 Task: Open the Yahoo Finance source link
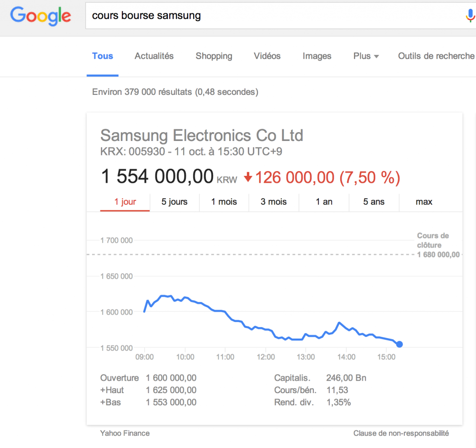[125, 433]
